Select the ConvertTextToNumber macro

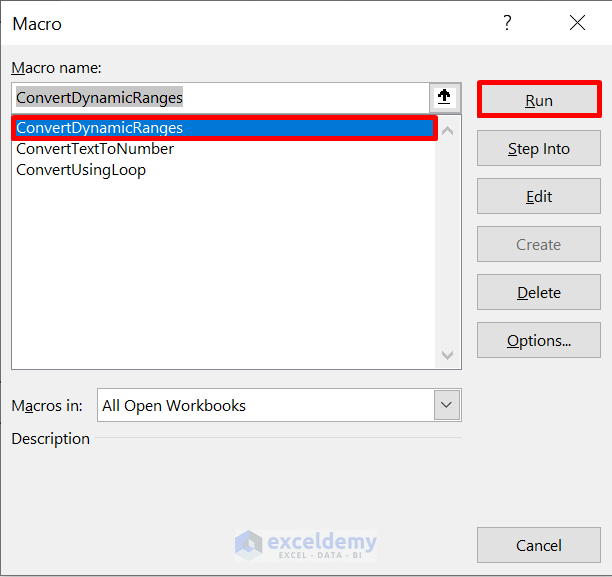(x=95, y=149)
